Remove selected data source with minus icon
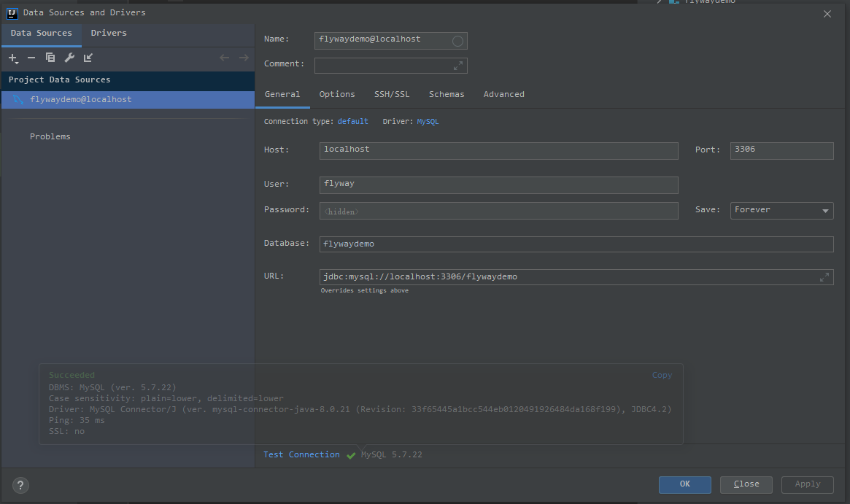The width and height of the screenshot is (850, 504). (31, 58)
